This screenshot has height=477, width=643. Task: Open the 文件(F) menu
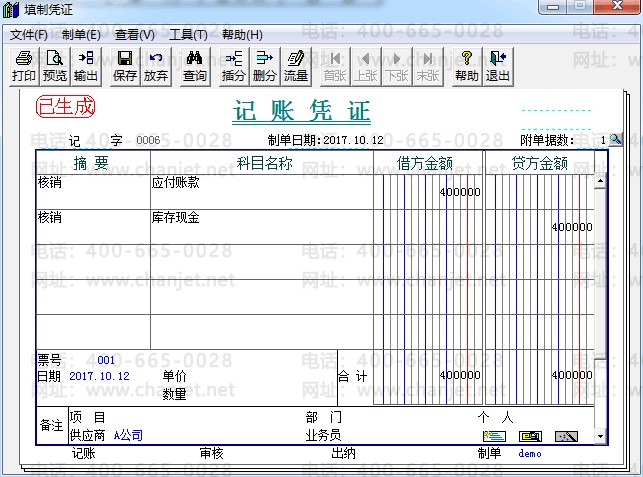[29, 35]
